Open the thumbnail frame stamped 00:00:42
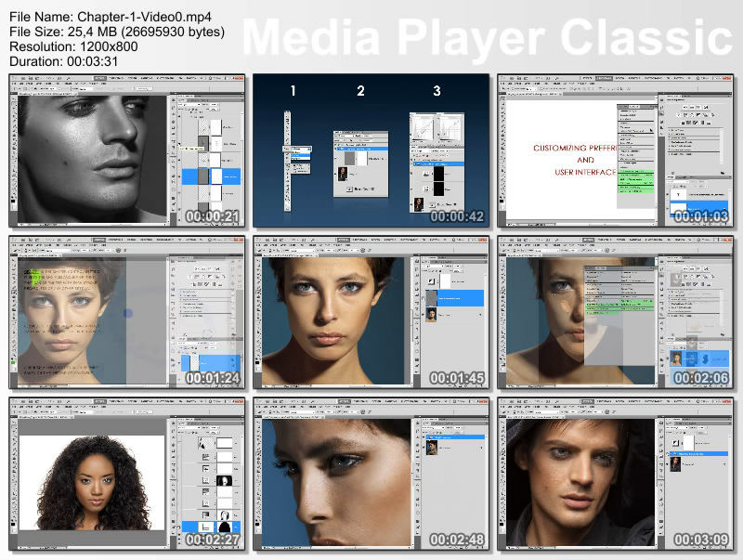Image resolution: width=743 pixels, height=560 pixels. click(x=371, y=150)
